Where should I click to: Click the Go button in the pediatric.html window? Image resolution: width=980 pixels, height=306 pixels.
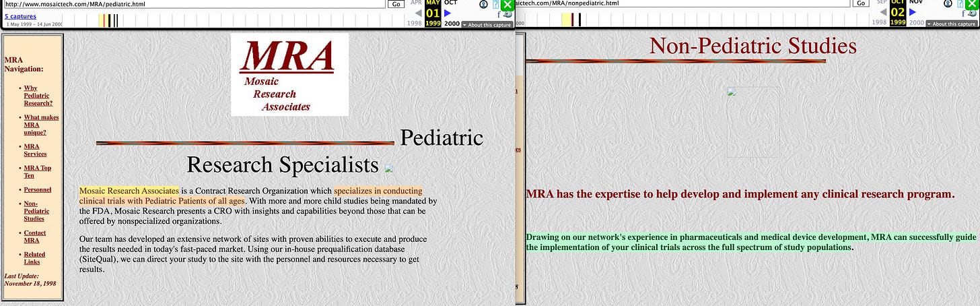[396, 4]
